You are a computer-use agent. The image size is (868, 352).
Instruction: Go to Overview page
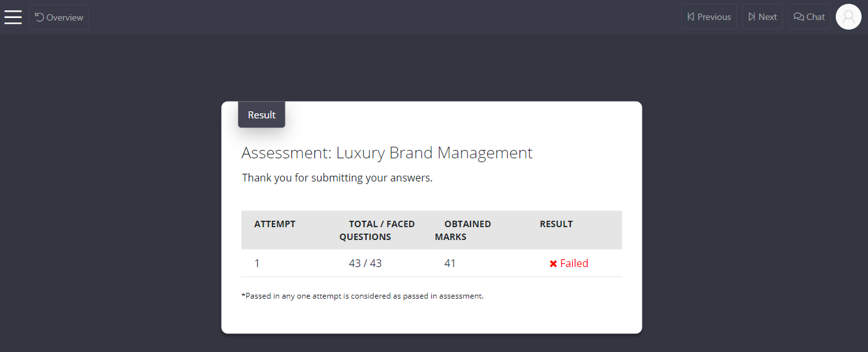point(59,17)
